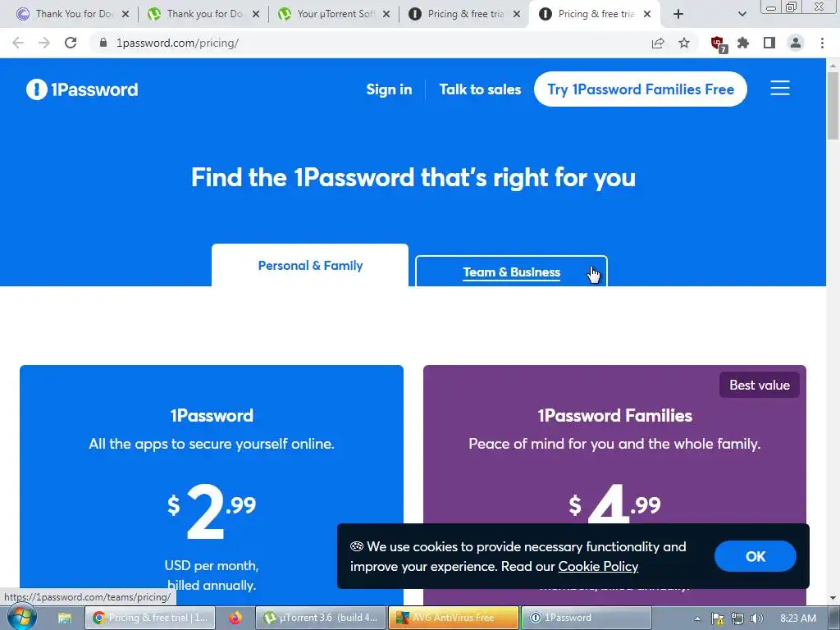Show hidden system tray icons arrow
This screenshot has height=630, width=840.
[x=697, y=619]
